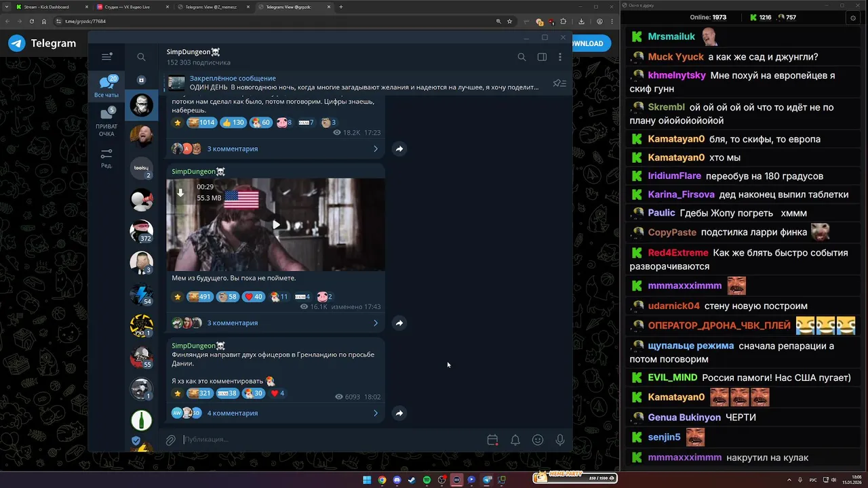This screenshot has width=868, height=488.
Task: Open Steam from the taskbar
Action: pyautogui.click(x=412, y=480)
